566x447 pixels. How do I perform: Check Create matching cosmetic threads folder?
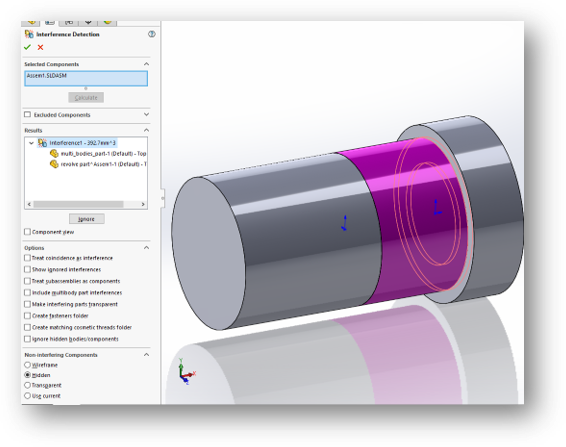(x=27, y=327)
